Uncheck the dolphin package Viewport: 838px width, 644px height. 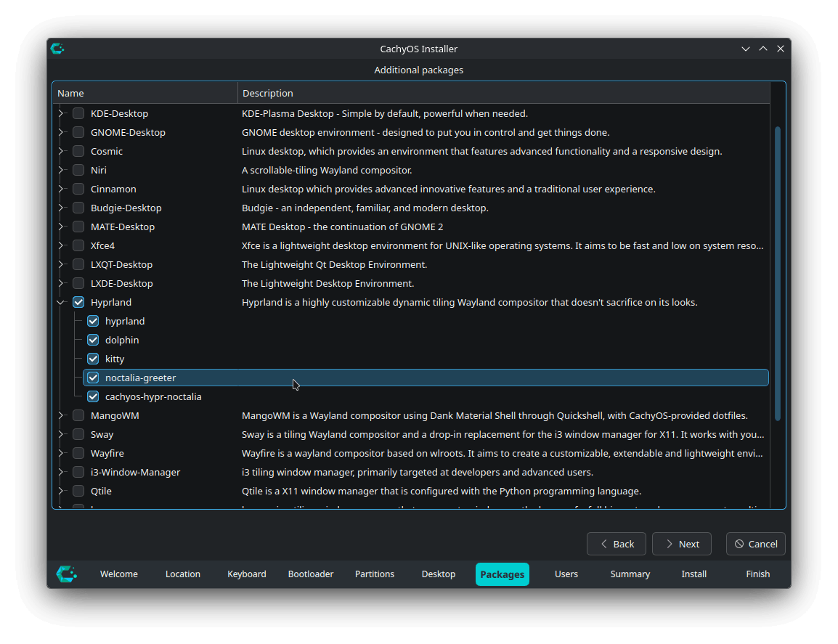point(93,340)
